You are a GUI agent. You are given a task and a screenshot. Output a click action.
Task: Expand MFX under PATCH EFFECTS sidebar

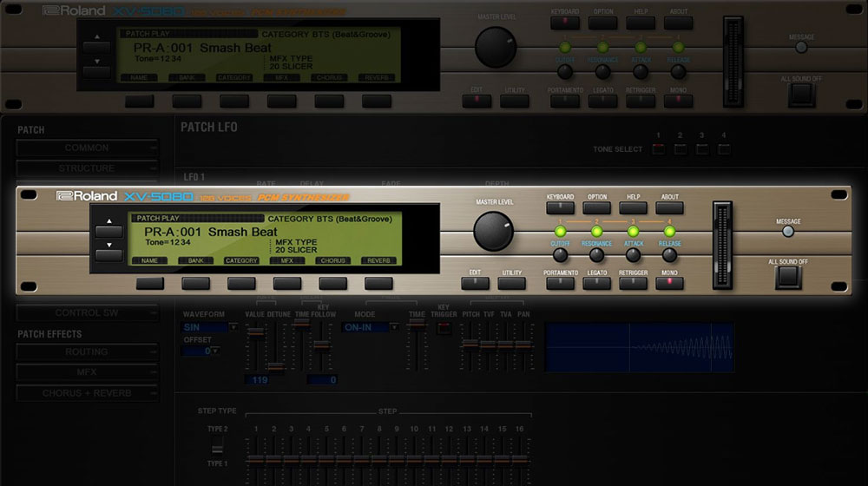[87, 372]
